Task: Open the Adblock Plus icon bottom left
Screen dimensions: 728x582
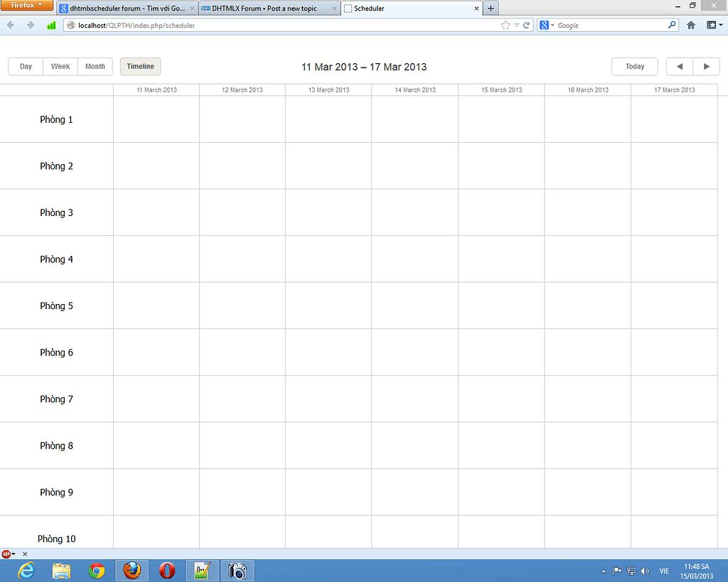Action: coord(7,554)
